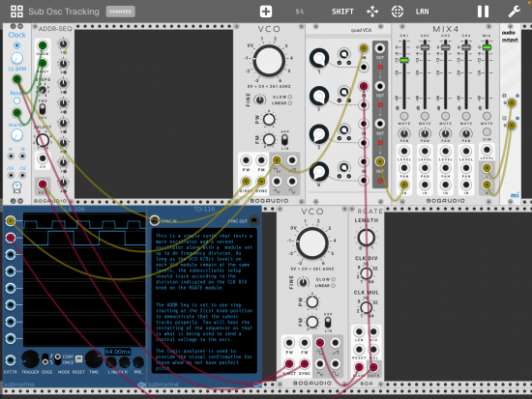Toggle the Clock module run radio button
532x399 pixels.
[16, 45]
